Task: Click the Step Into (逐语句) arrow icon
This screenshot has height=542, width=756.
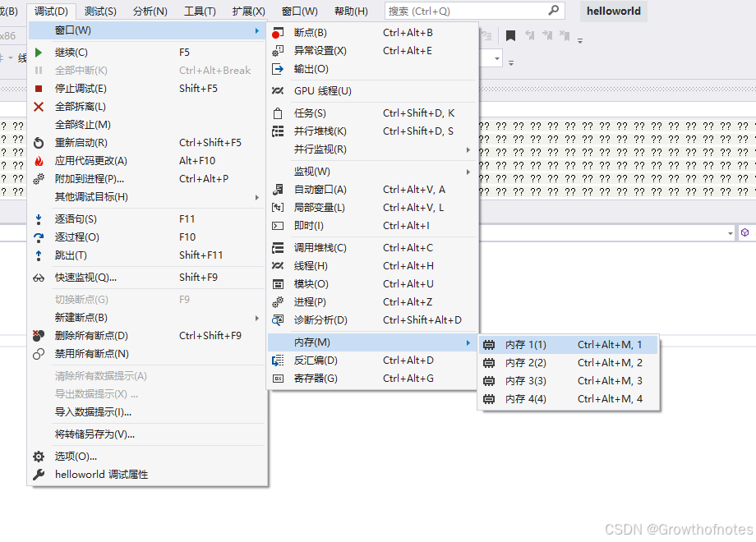Action: coord(39,220)
